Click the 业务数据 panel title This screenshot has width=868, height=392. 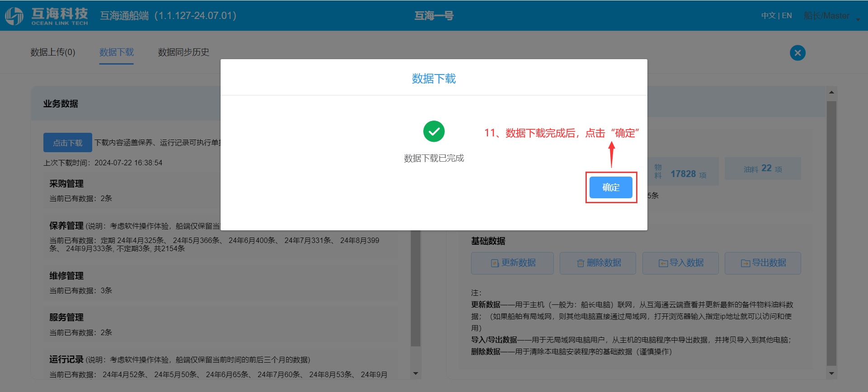[61, 104]
